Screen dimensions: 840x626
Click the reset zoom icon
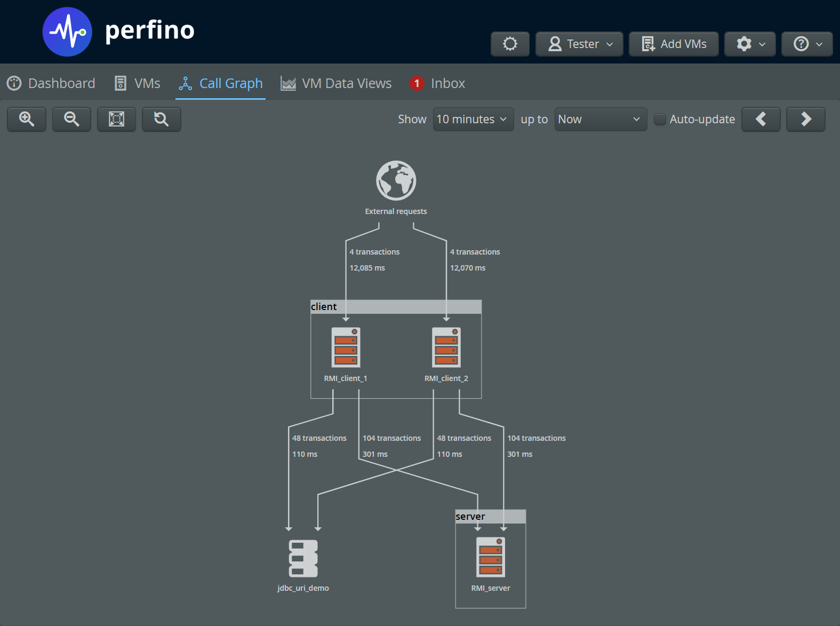click(161, 119)
